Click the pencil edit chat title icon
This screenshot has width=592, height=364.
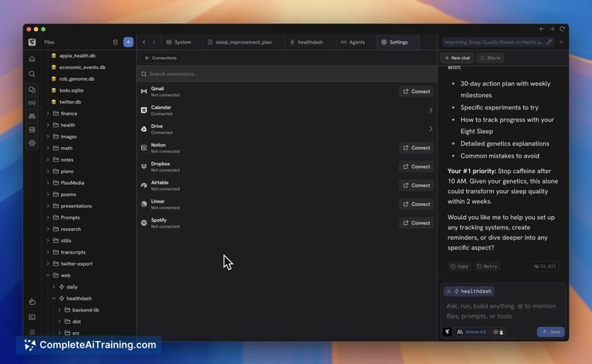[549, 42]
